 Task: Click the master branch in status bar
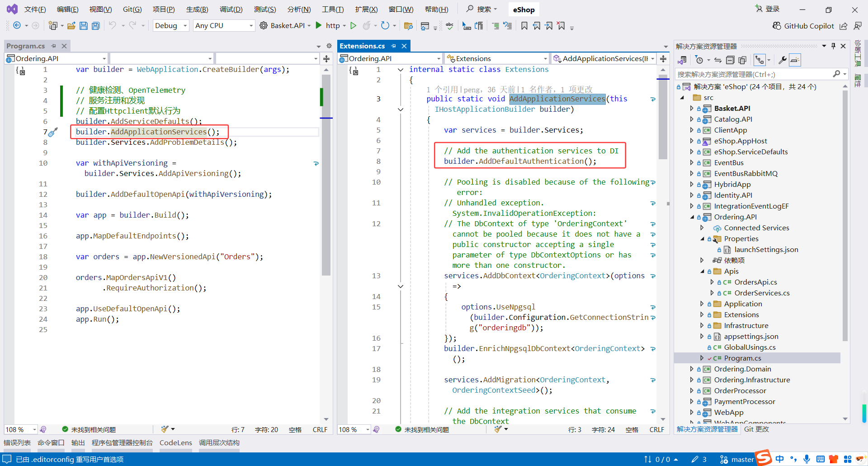tap(737, 459)
